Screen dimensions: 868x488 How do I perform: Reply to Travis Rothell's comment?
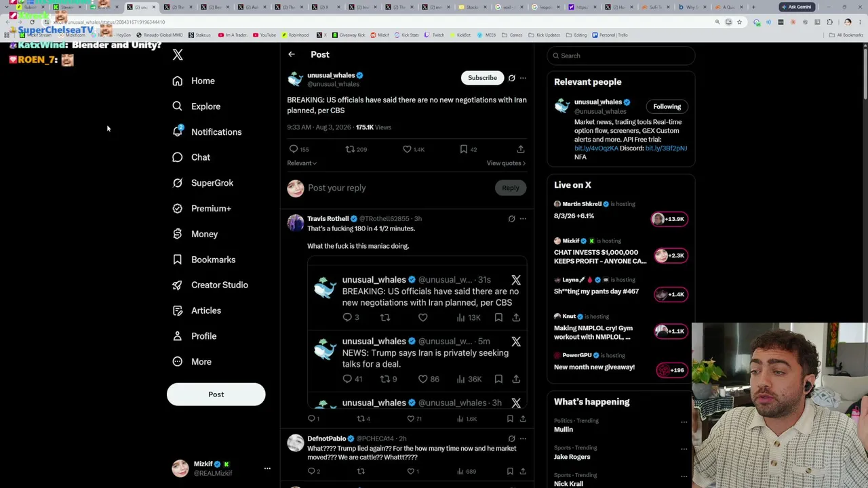point(311,419)
